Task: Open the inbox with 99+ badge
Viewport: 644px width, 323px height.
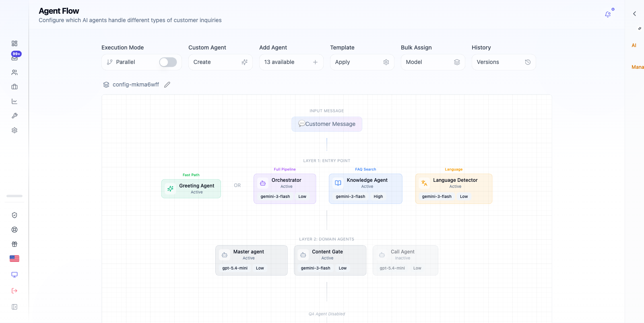Action: tap(14, 58)
